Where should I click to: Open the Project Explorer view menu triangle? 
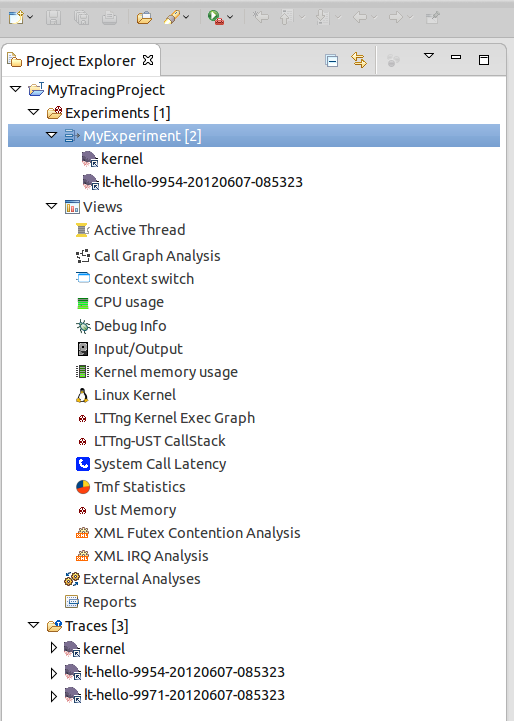[x=428, y=56]
